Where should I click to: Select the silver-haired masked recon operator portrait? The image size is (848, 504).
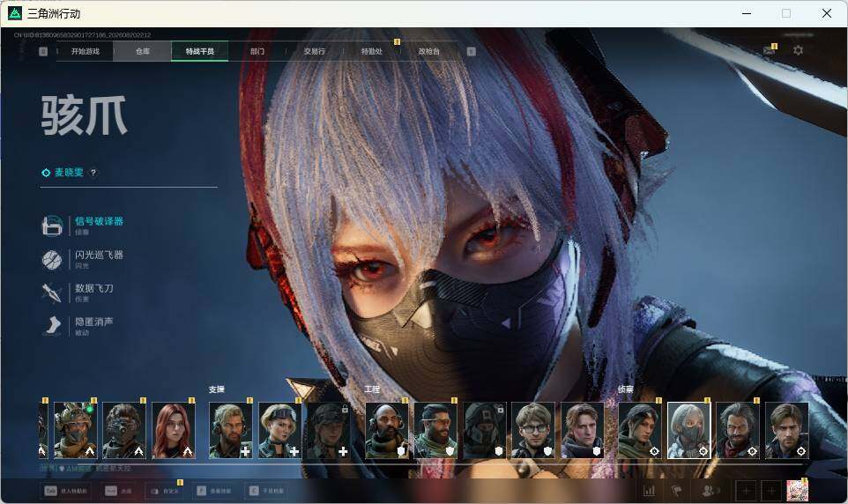point(689,431)
